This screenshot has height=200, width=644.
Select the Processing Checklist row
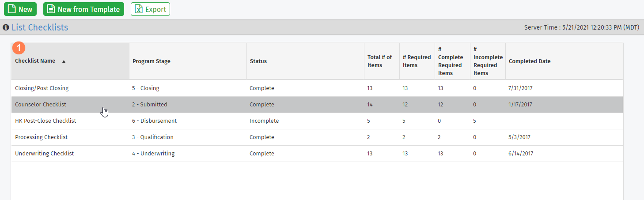[42, 137]
